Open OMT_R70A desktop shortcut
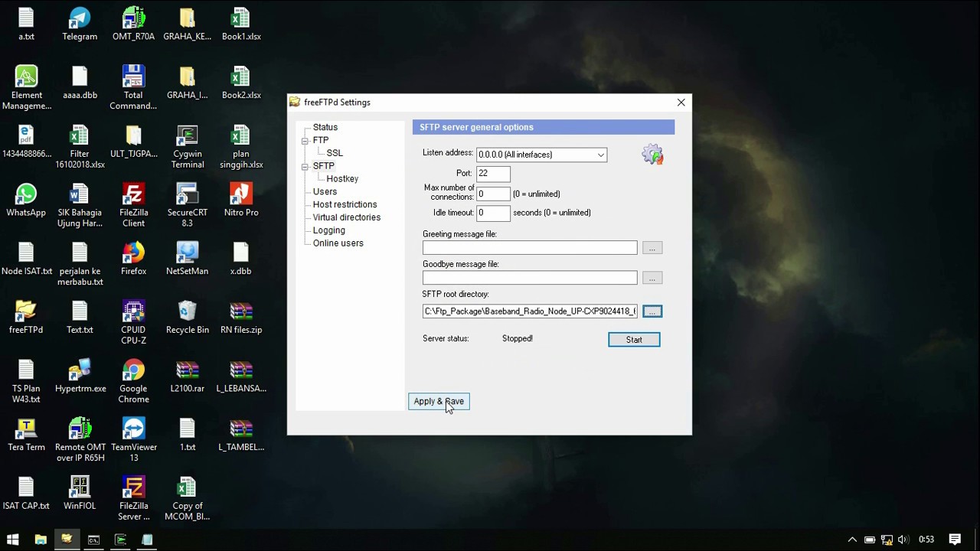The height and width of the screenshot is (551, 980). [x=133, y=24]
